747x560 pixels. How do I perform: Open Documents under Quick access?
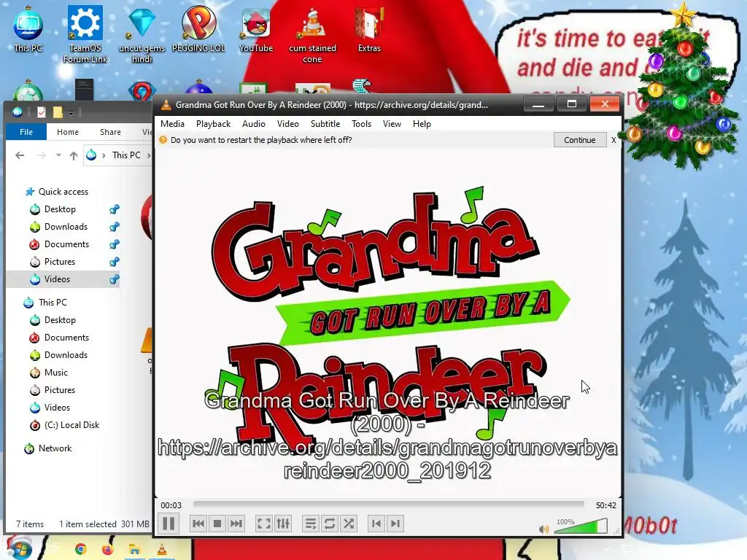(66, 244)
